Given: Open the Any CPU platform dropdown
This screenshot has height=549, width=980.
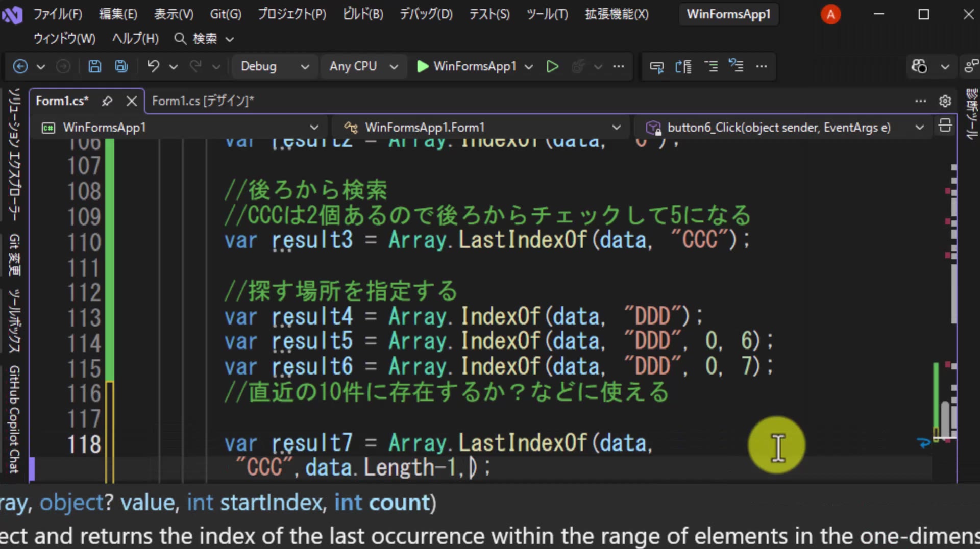Looking at the screenshot, I should [x=363, y=66].
